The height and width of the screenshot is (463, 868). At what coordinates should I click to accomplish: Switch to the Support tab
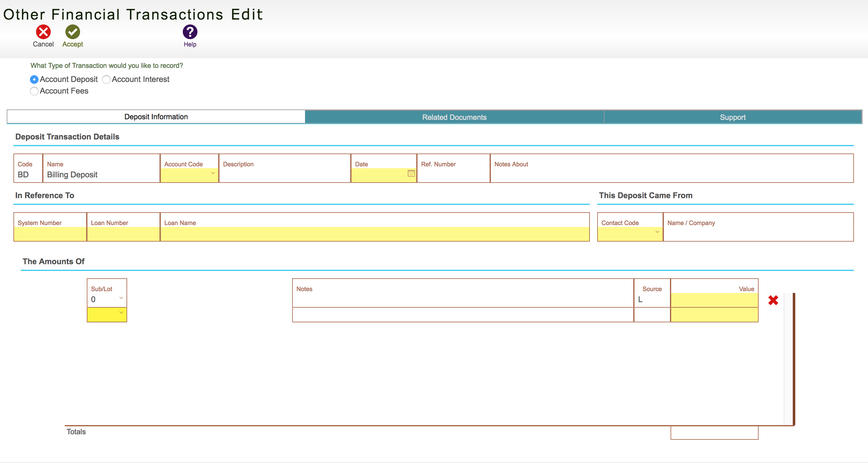733,117
